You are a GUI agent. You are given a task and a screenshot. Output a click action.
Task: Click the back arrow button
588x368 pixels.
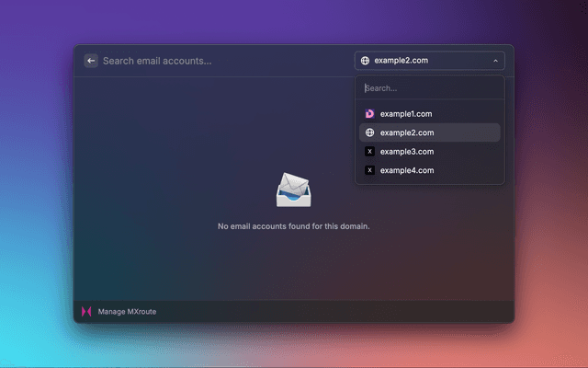(91, 61)
